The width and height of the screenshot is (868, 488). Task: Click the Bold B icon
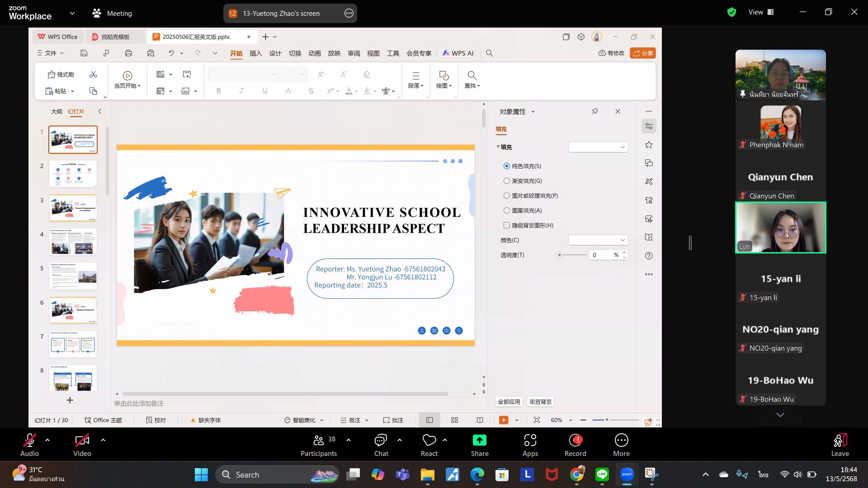pos(218,91)
